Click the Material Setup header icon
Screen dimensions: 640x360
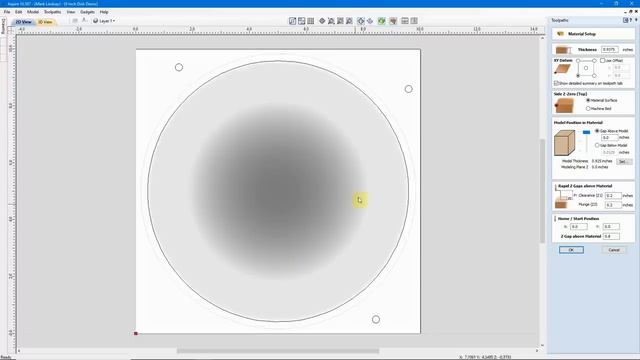point(560,34)
